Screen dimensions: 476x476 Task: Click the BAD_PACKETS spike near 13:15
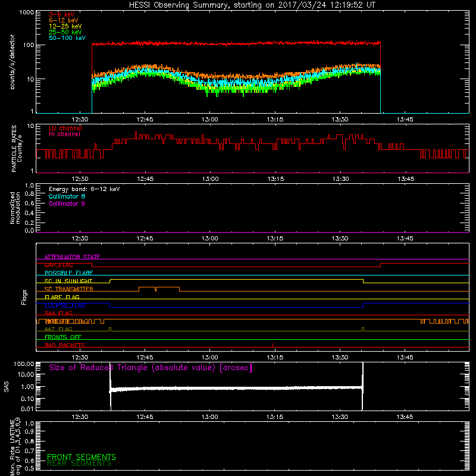(273, 345)
